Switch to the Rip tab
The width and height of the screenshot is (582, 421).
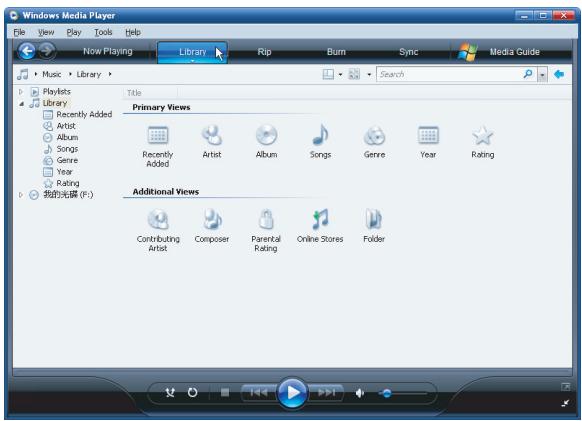264,52
